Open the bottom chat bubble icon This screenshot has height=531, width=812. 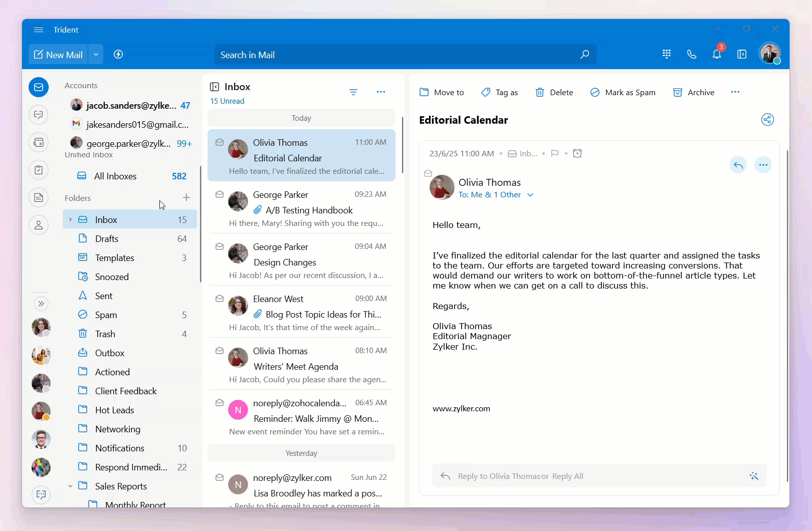(41, 495)
